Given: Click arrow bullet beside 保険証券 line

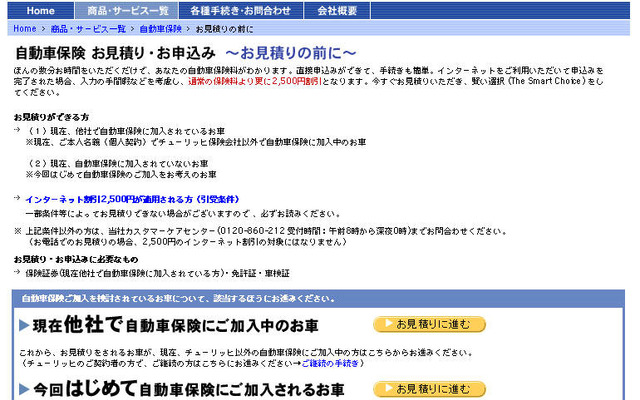Looking at the screenshot, I should click(17, 271).
